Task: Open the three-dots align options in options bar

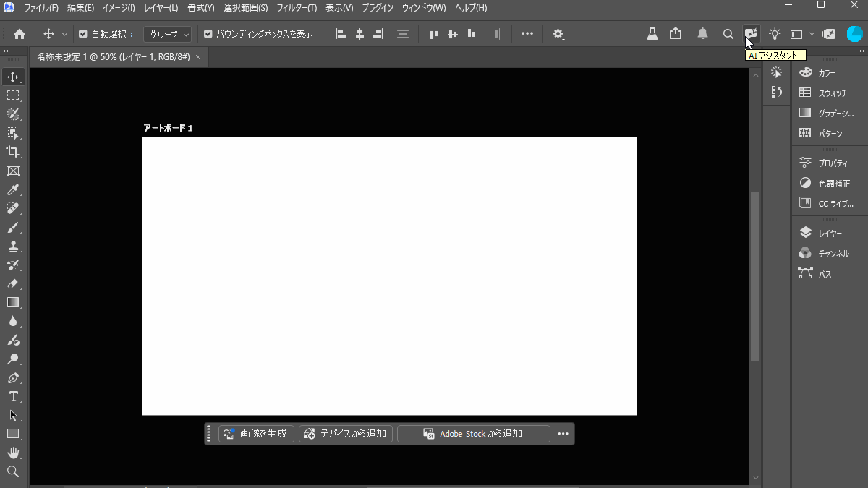Action: 527,33
